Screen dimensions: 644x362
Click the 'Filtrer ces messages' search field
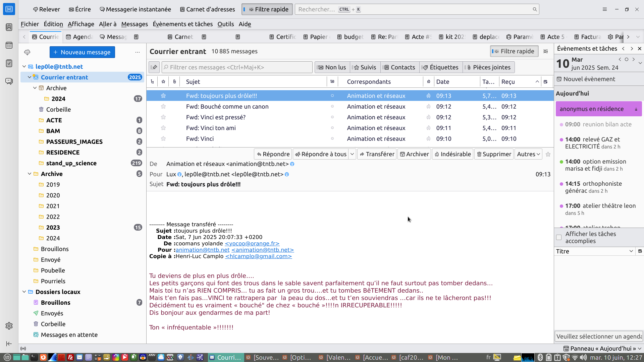237,67
